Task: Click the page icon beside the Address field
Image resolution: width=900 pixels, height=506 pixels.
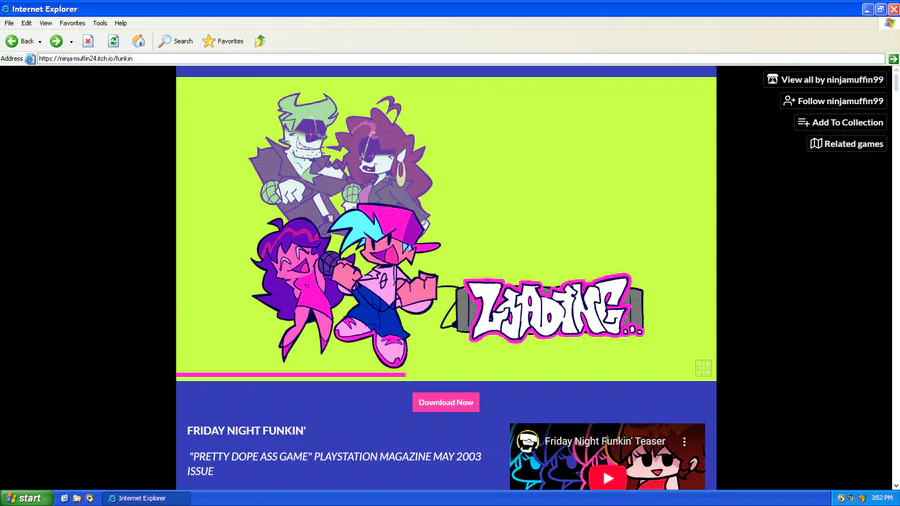Action: (x=30, y=59)
